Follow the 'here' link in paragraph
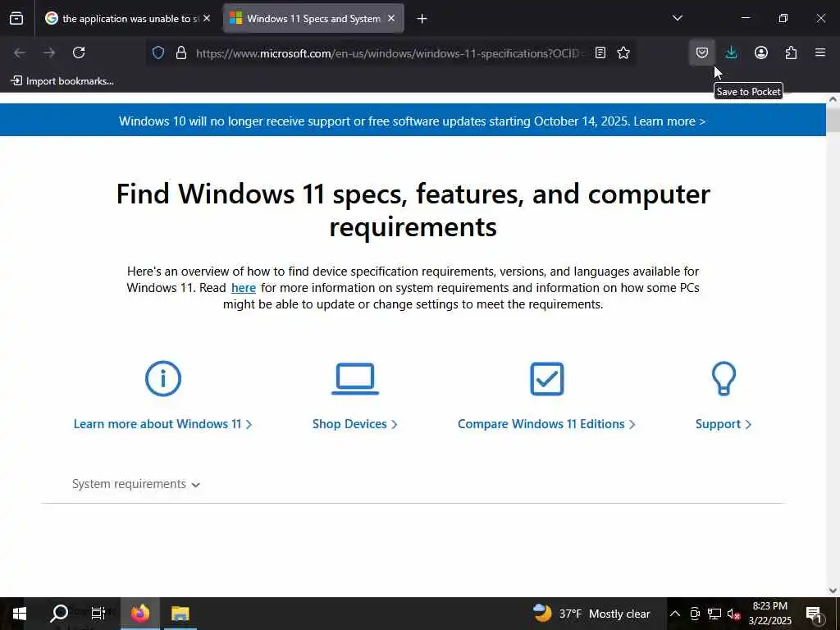Screen dimensions: 840x630 pos(243,288)
